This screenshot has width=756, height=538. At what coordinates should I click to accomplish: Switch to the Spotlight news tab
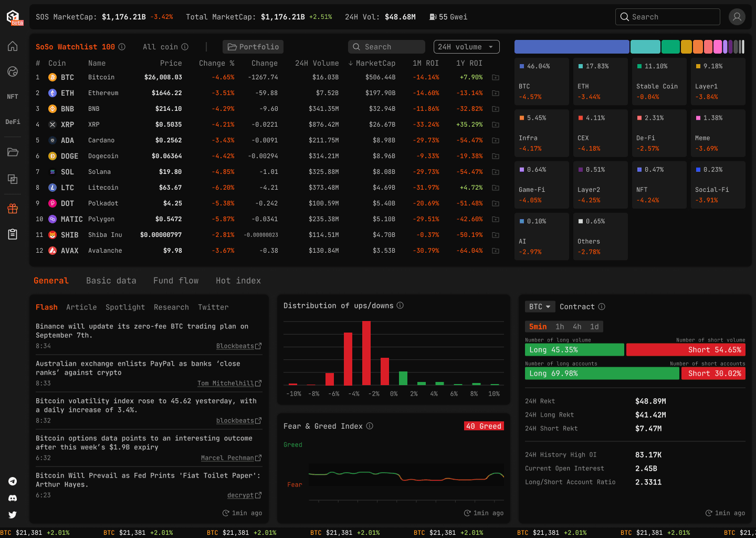125,307
